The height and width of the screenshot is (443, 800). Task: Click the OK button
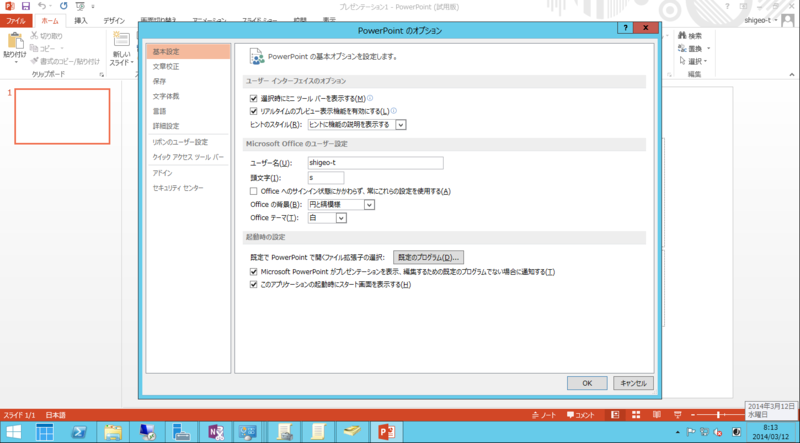click(x=587, y=383)
